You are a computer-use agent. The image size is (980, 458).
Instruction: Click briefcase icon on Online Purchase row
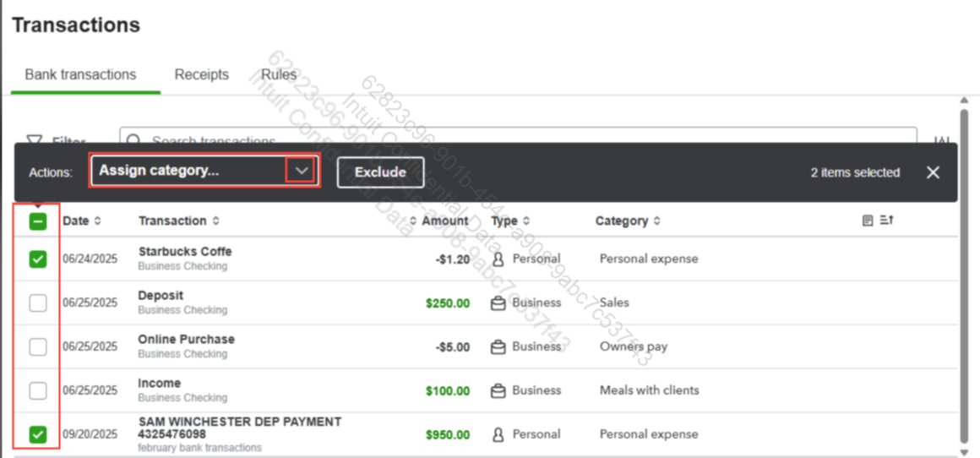click(498, 346)
